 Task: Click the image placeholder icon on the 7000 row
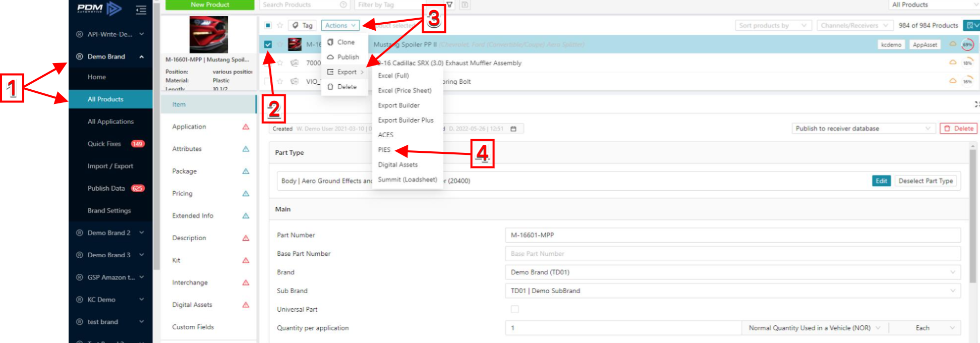(295, 63)
